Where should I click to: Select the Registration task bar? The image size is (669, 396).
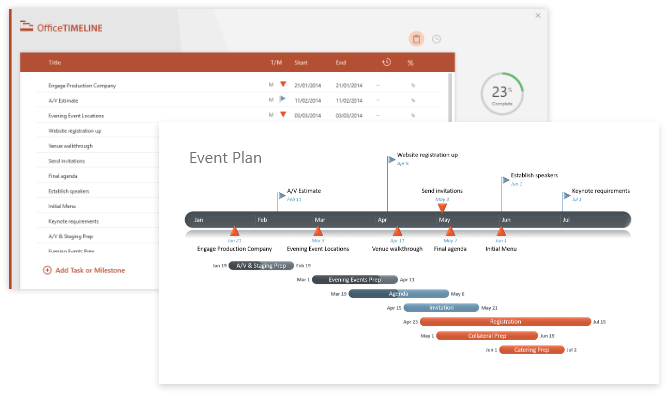[505, 322]
